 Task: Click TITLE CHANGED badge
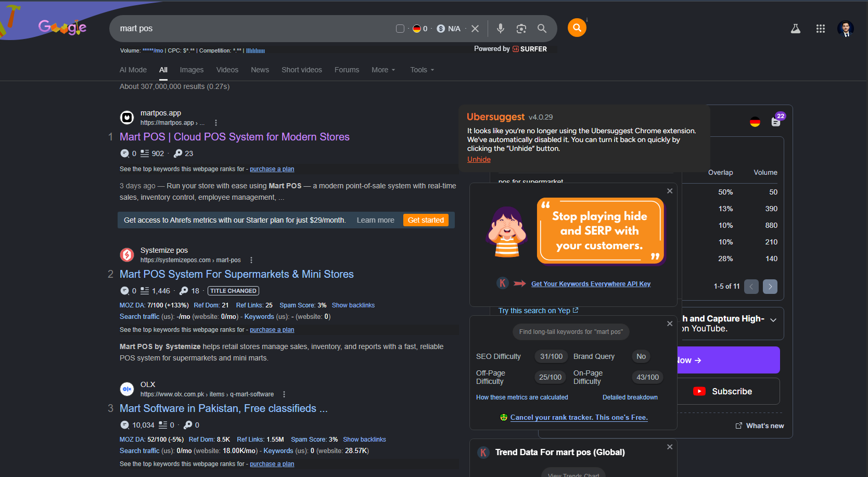233,291
